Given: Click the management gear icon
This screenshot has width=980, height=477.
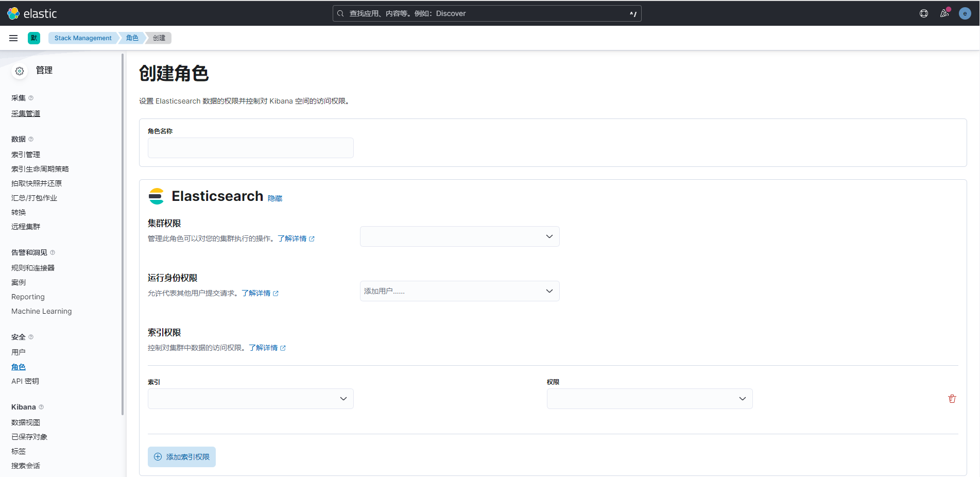Looking at the screenshot, I should click(x=20, y=71).
